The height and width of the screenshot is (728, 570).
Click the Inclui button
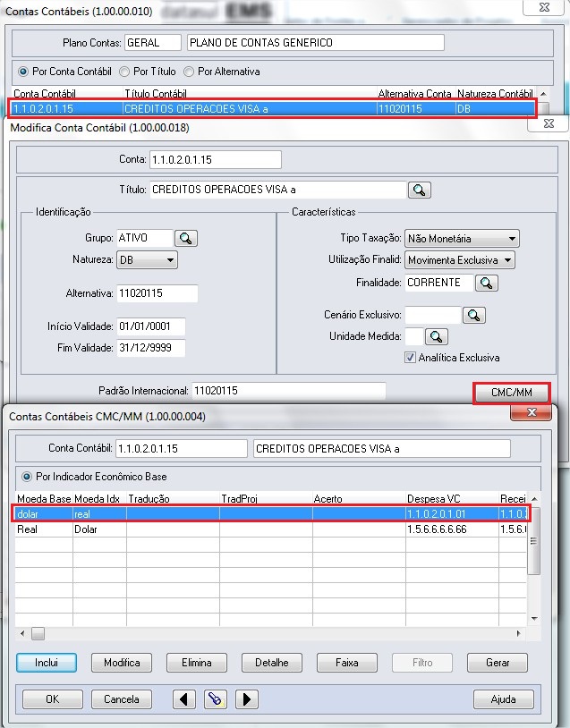pyautogui.click(x=47, y=663)
